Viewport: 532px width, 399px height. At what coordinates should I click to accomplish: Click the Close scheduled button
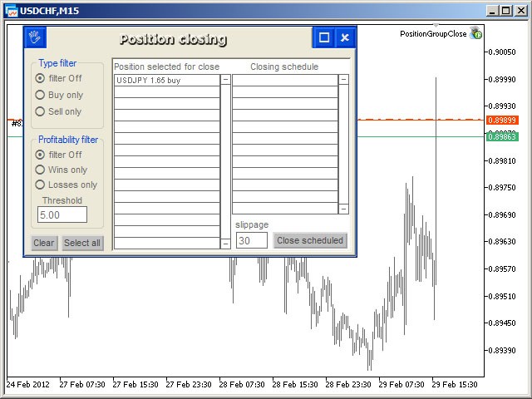pos(310,240)
